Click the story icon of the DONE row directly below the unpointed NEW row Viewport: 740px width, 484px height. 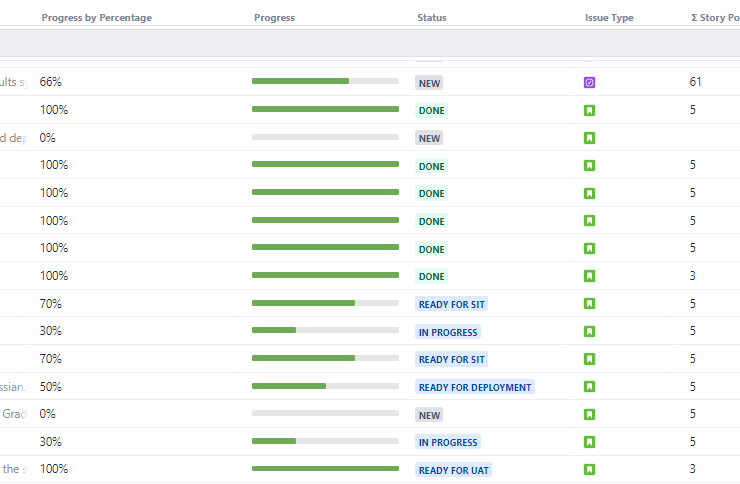click(589, 166)
